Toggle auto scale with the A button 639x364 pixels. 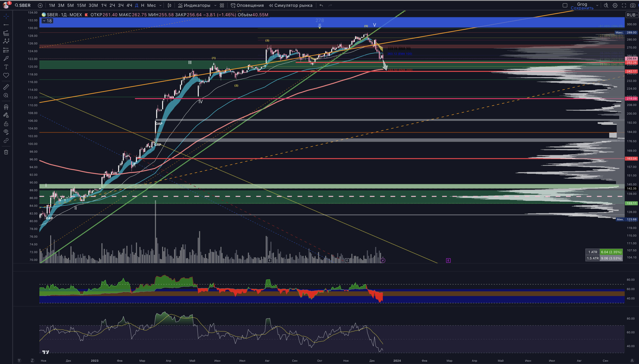point(632,361)
